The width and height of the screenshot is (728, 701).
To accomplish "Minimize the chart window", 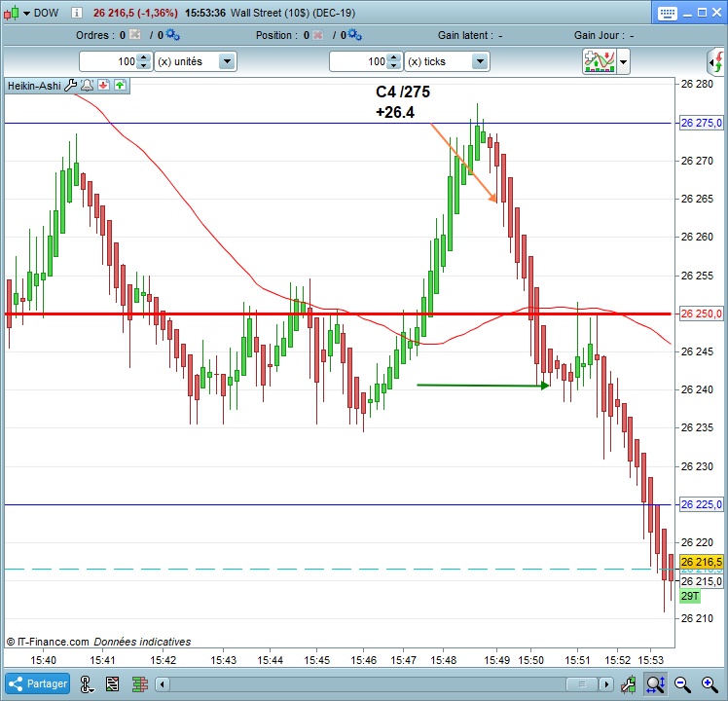I will pyautogui.click(x=687, y=14).
